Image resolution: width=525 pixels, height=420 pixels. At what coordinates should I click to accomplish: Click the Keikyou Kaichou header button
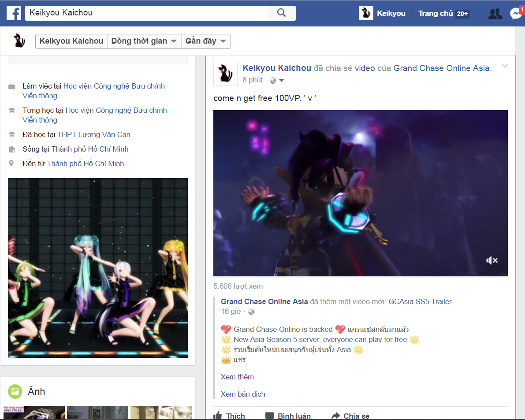[71, 41]
